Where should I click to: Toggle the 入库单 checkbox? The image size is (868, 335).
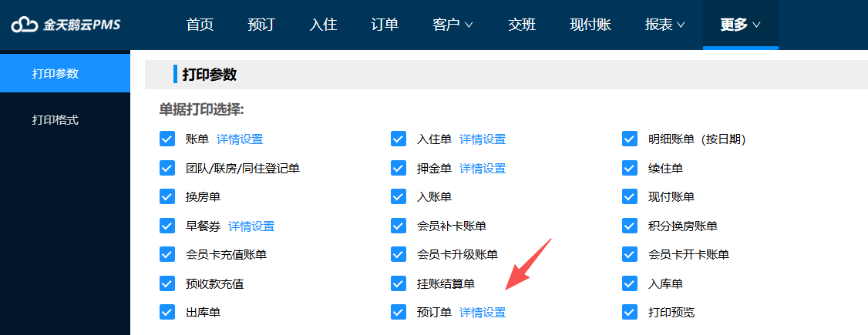[630, 283]
